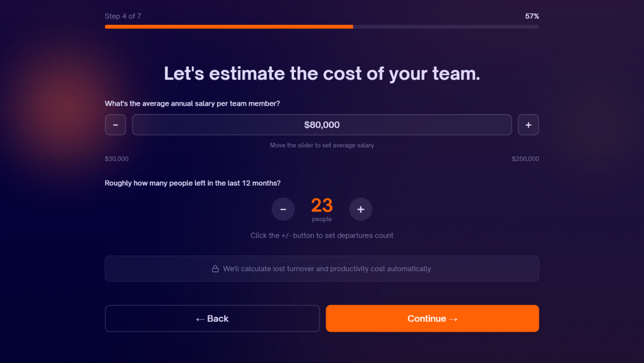The width and height of the screenshot is (644, 363).
Task: Click the automatic calculation notice text
Action: point(328,269)
